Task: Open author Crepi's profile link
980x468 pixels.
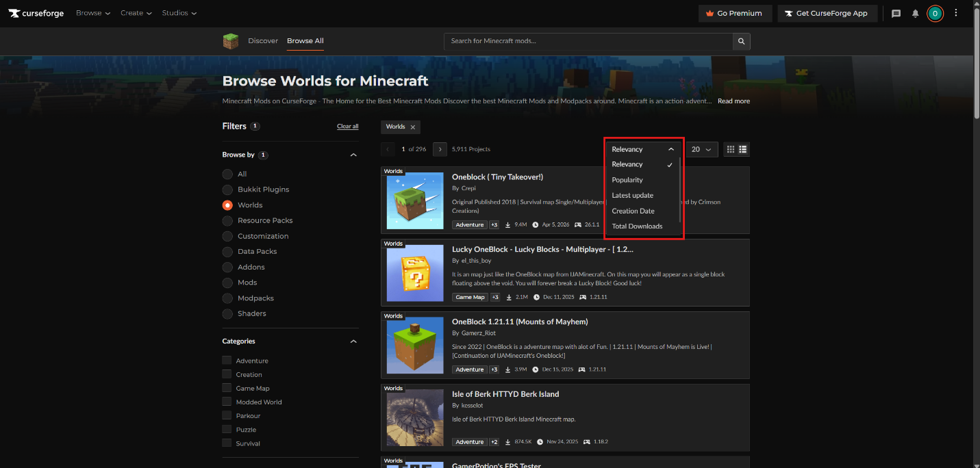Action: (468, 188)
